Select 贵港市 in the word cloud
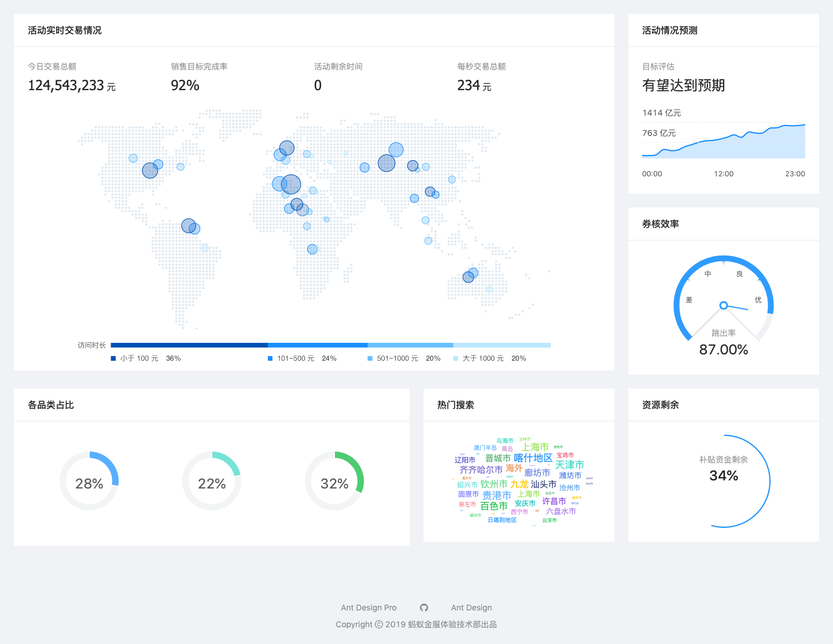Screen dimensions: 833x644 497,495
